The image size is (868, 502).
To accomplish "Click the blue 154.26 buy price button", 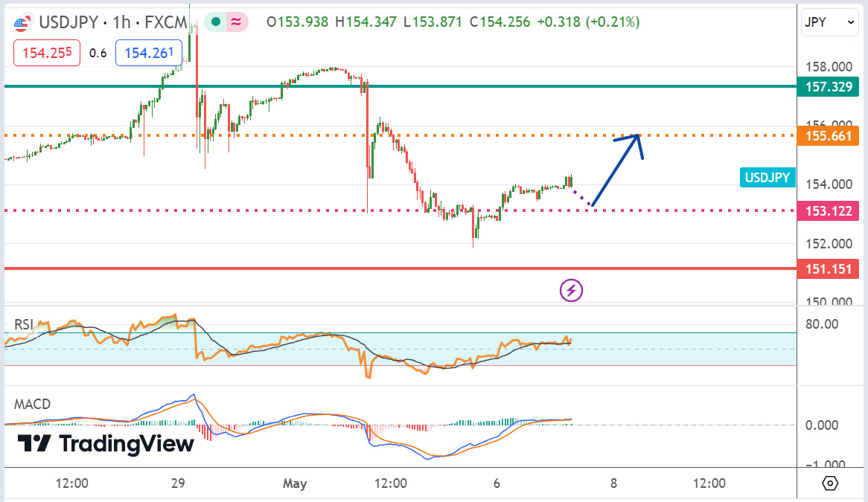I will [149, 53].
